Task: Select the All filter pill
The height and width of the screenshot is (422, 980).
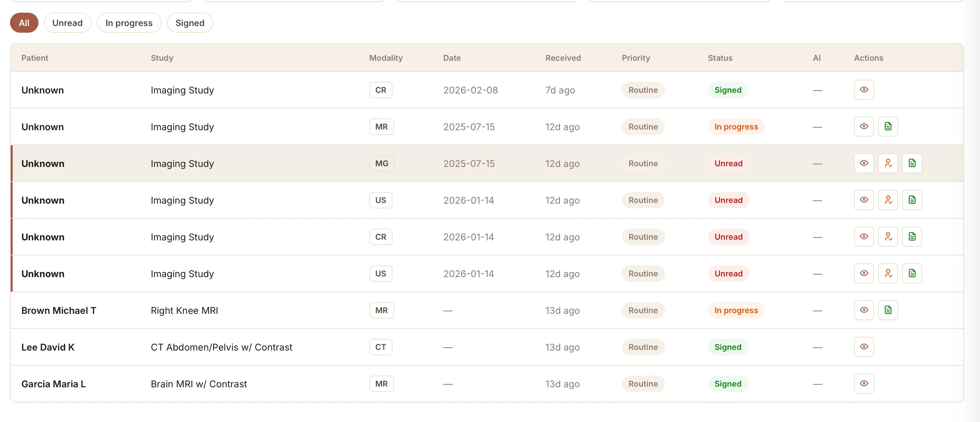Action: (x=24, y=23)
